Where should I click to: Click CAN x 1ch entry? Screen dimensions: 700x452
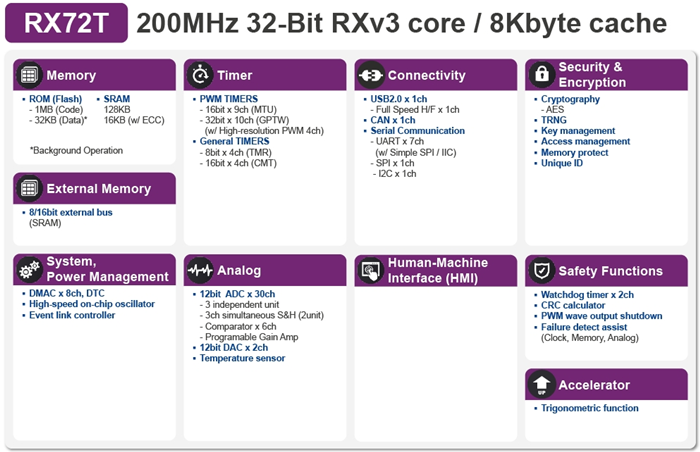pos(393,120)
